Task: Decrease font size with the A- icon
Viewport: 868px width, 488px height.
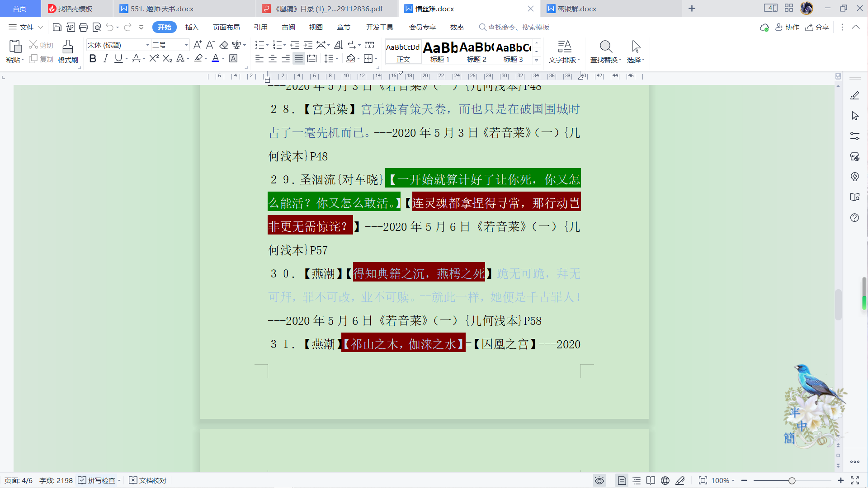Action: (x=210, y=45)
